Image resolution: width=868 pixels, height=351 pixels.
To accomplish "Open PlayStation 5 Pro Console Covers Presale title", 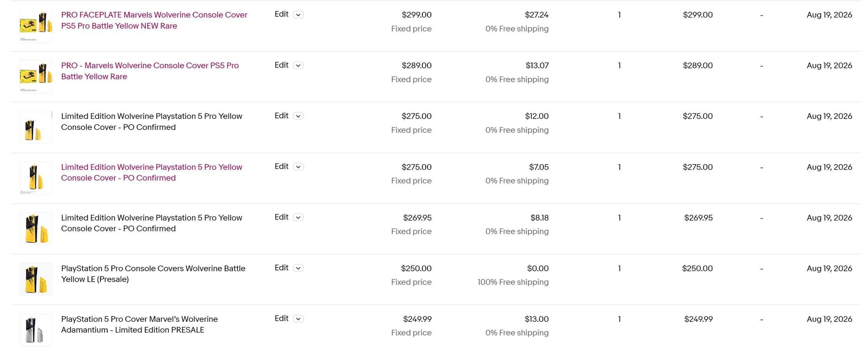I will [x=153, y=274].
